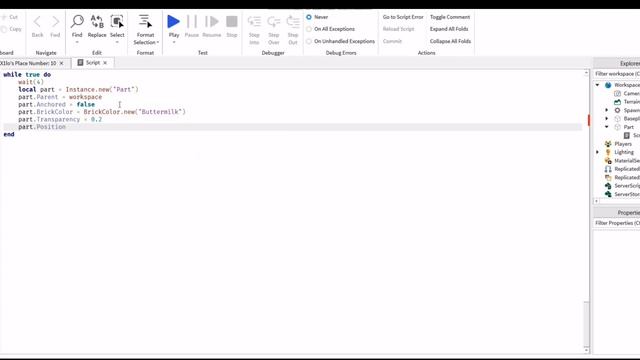Click the Step Out debugger icon
The image size is (640, 360).
pos(293,22)
